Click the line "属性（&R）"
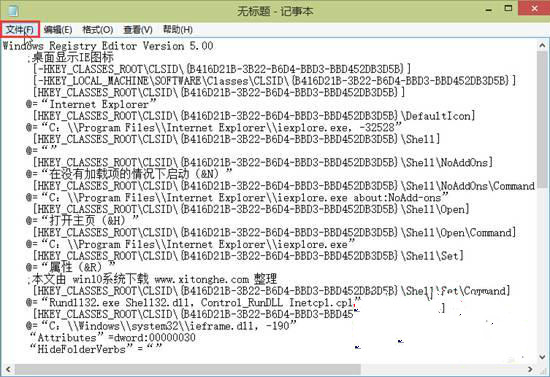550x377 pixels. 71,267
